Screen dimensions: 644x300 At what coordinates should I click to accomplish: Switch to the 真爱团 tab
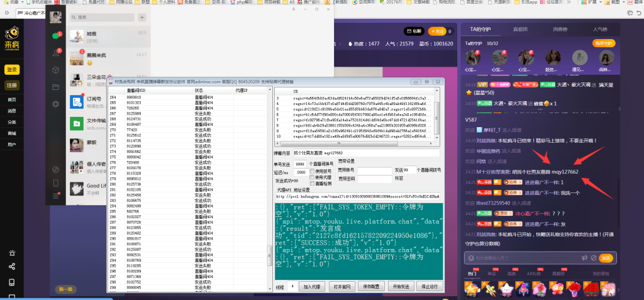click(x=519, y=29)
